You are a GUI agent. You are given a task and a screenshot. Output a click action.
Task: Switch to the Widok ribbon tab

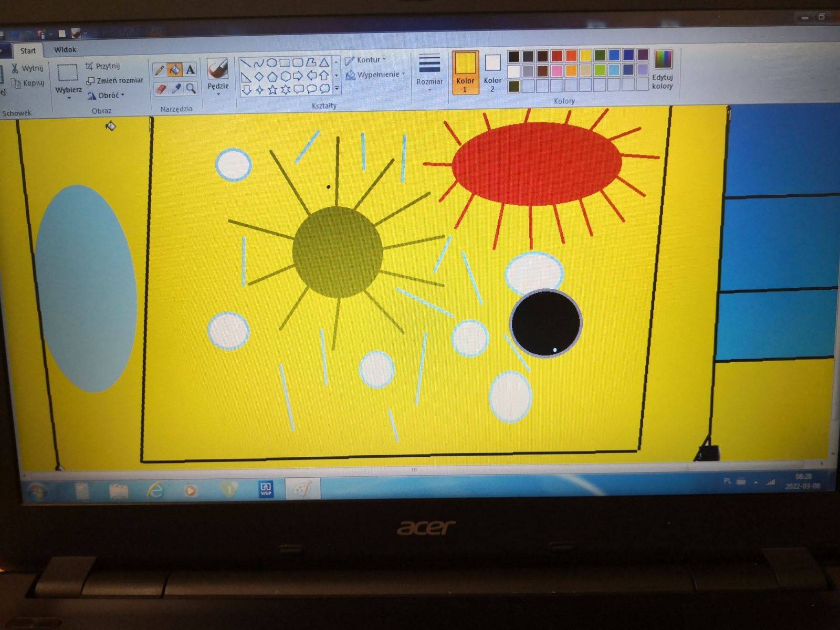[x=65, y=50]
